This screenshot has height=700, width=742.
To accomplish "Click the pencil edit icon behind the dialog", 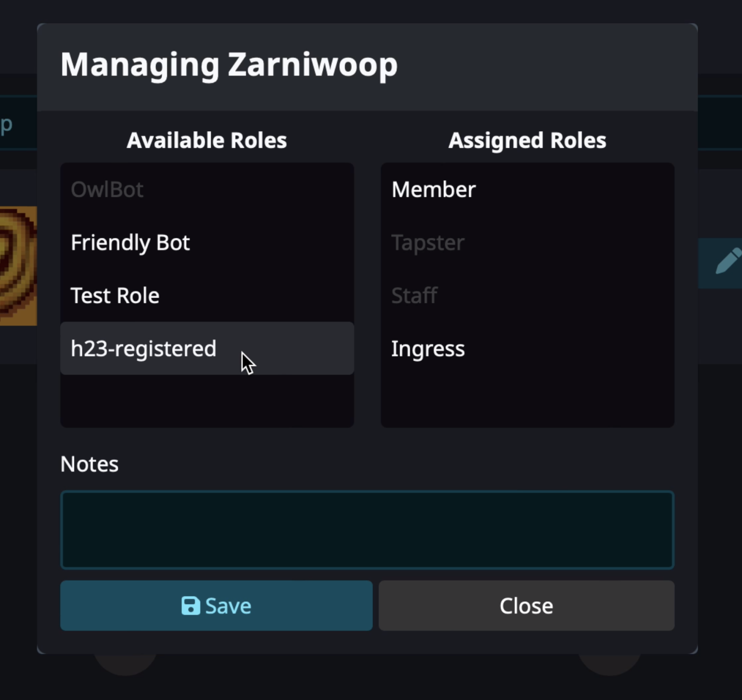I will [728, 262].
